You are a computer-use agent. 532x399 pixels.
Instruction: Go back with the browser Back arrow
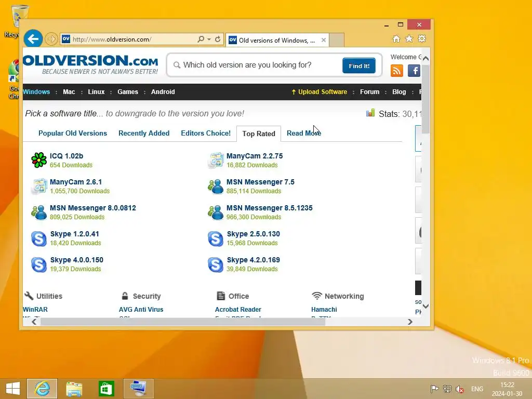coord(33,39)
